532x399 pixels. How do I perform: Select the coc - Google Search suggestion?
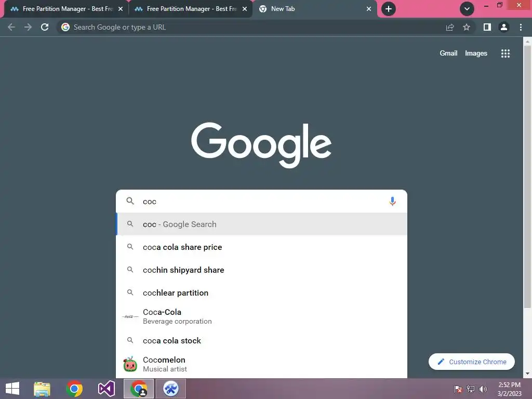tap(261, 224)
